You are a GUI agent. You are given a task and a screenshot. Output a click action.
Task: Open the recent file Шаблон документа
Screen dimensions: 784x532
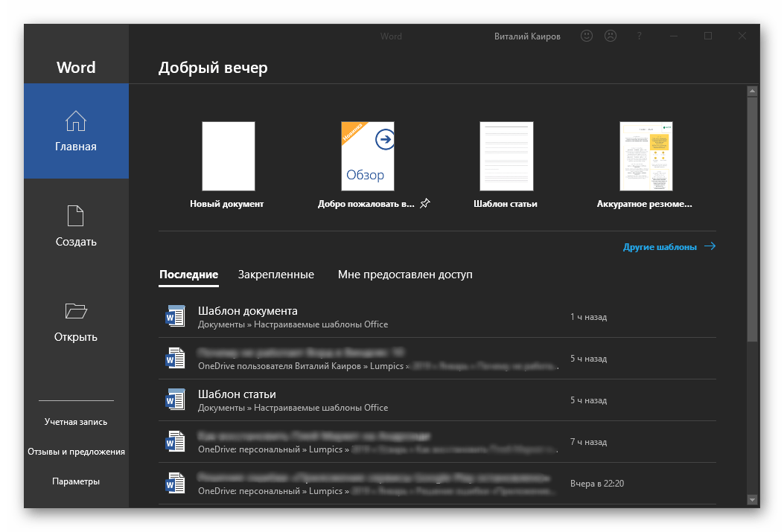pos(248,310)
